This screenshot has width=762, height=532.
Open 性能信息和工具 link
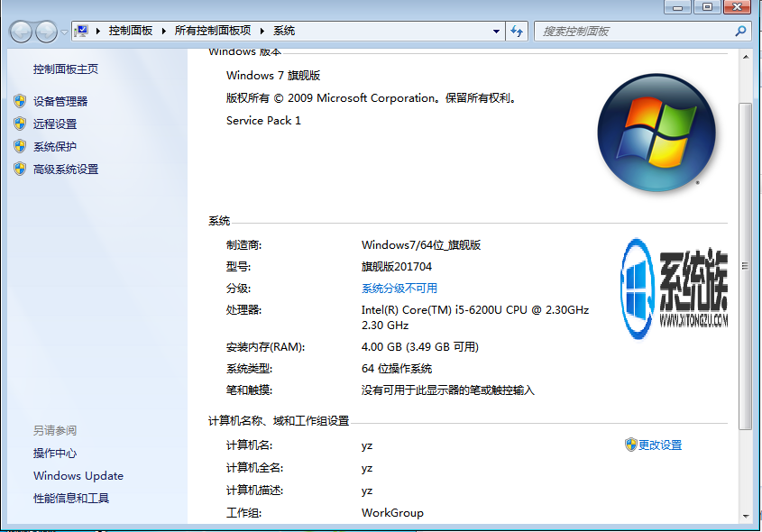[71, 498]
